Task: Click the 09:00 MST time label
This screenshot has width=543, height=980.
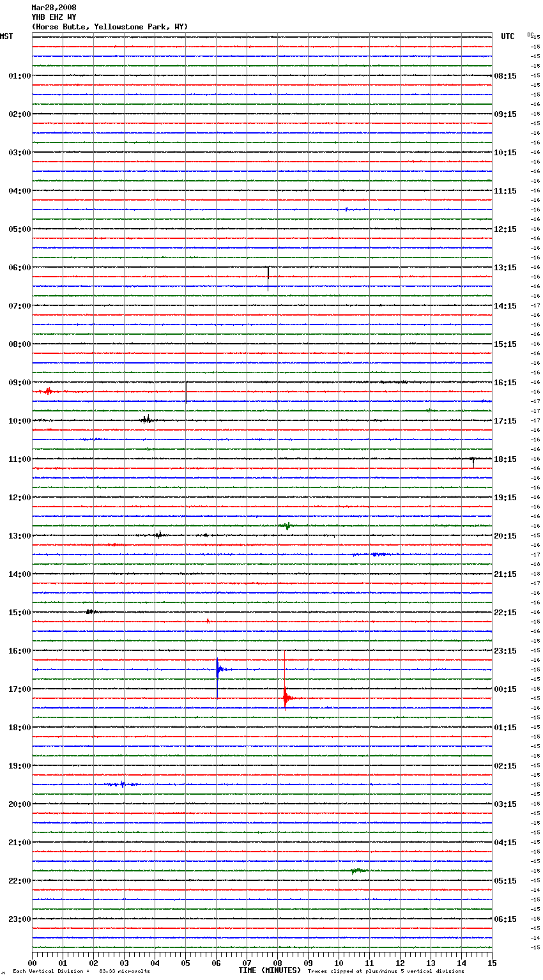Action: point(20,383)
